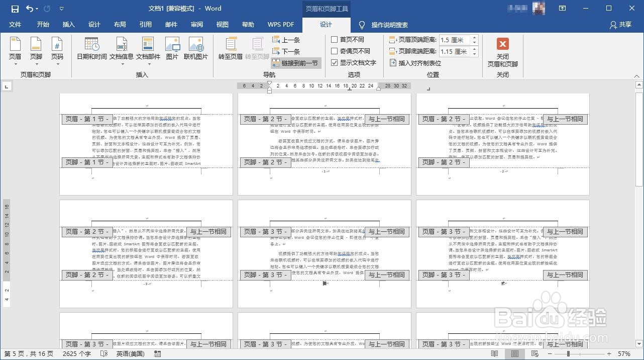Enable the 奇偶页不同 checkbox

pos(335,51)
